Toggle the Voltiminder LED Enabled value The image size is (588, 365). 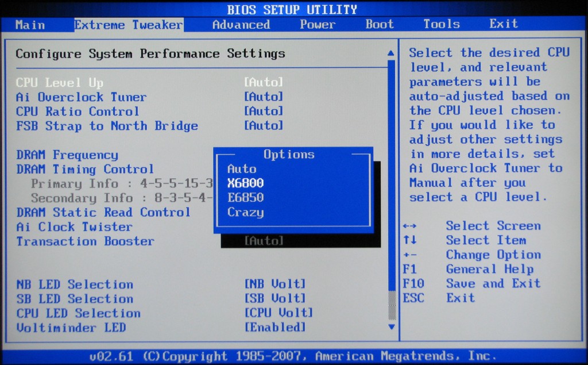click(x=275, y=328)
